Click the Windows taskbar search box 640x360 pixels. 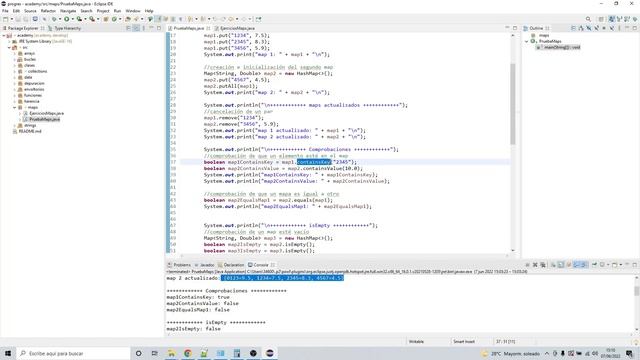tap(73, 353)
